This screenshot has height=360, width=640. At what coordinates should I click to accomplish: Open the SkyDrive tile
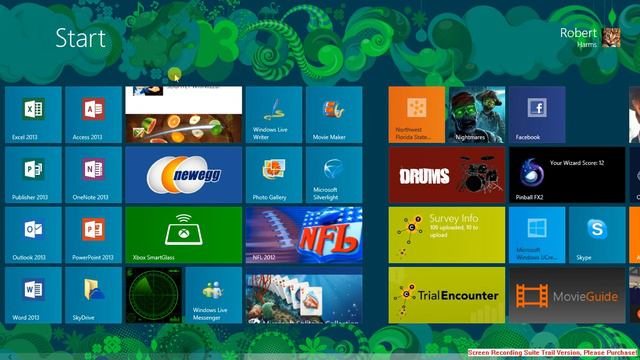93,295
